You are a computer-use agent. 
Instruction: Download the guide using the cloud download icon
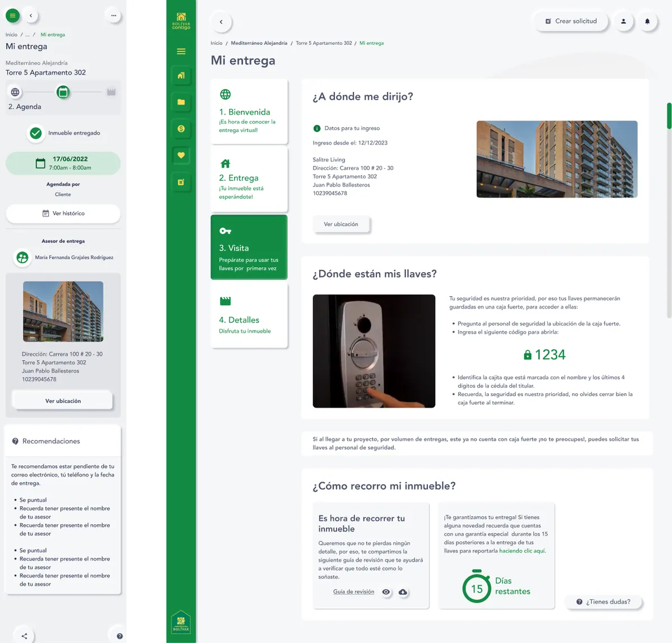[x=403, y=592]
